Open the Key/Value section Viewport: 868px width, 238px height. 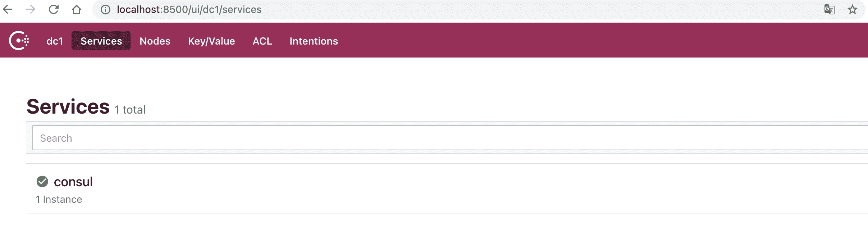click(211, 41)
